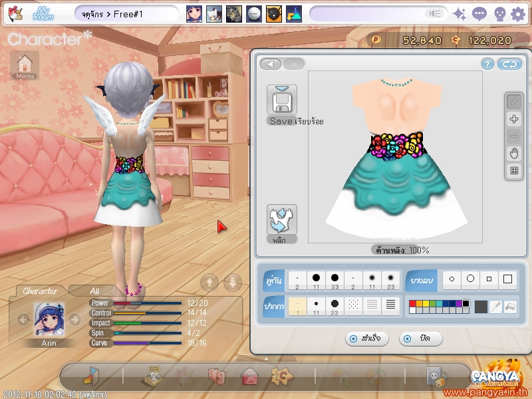Screen dimensions: 532x399
Task: Pick the purple color swatch
Action: [x=459, y=304]
